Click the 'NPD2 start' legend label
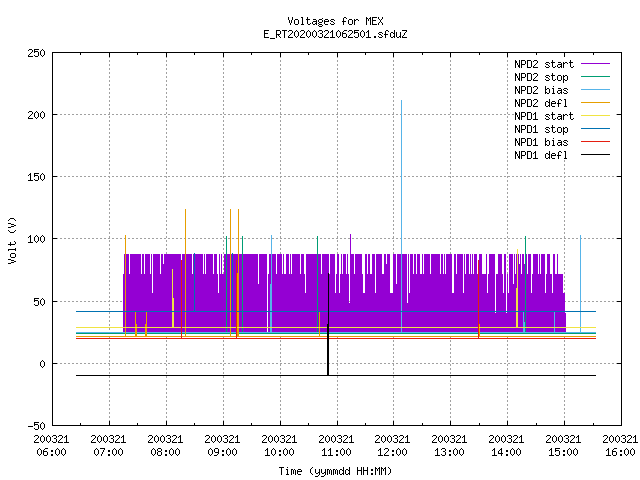Screen dimensions: 640x480 (x=544, y=64)
